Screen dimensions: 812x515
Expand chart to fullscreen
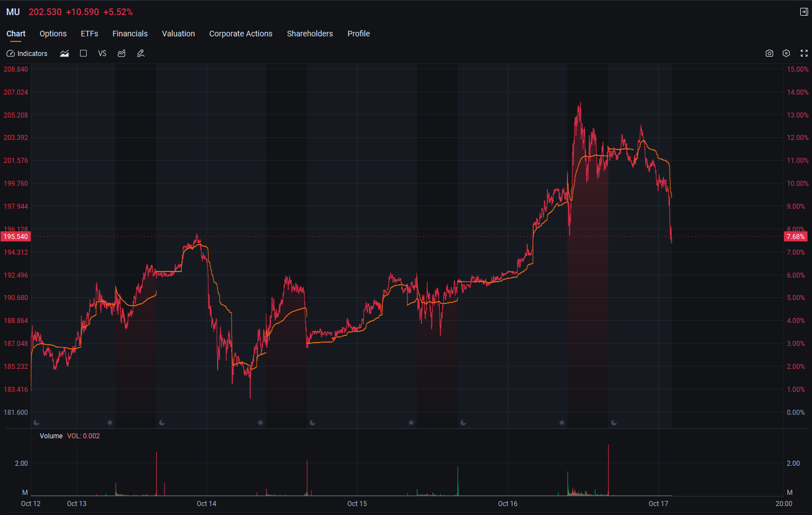pyautogui.click(x=804, y=53)
